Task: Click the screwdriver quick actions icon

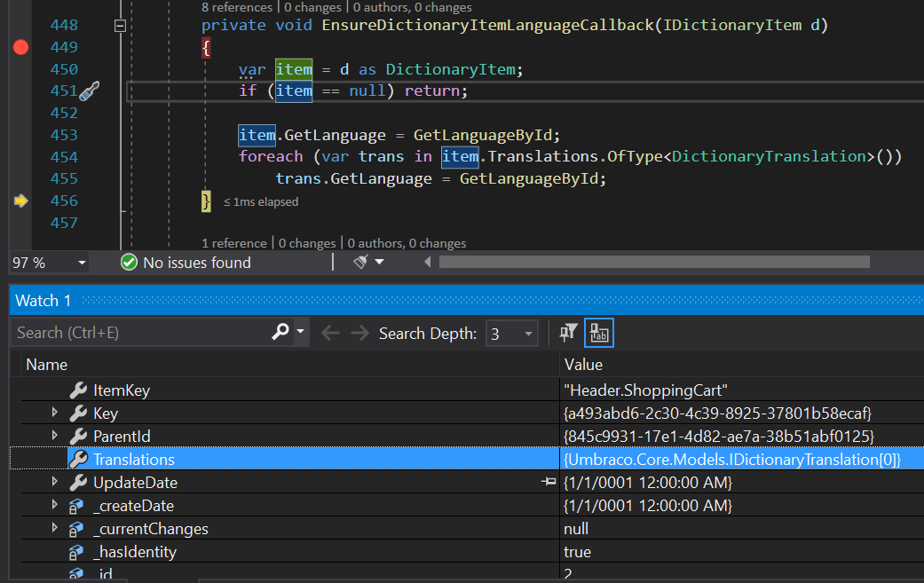Action: click(89, 91)
